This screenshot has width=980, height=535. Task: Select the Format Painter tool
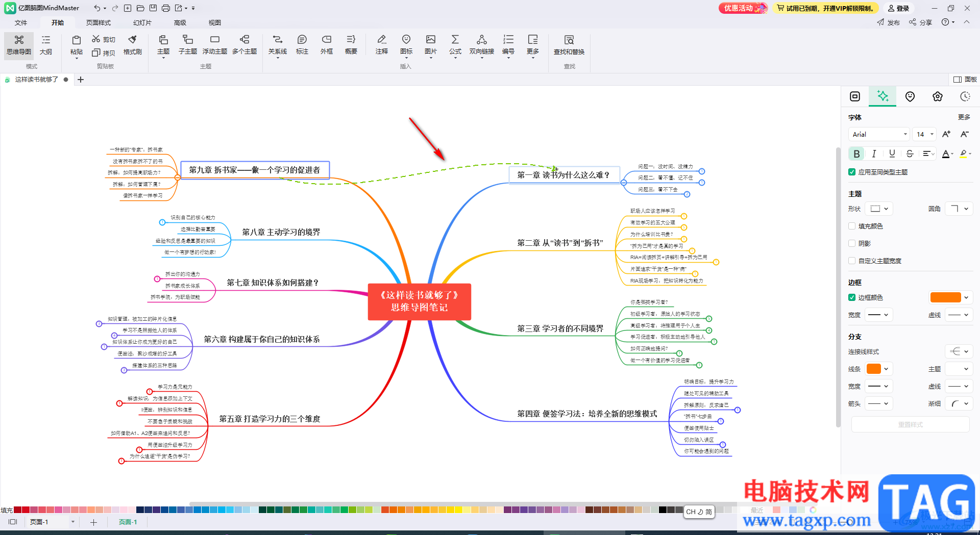(x=133, y=45)
